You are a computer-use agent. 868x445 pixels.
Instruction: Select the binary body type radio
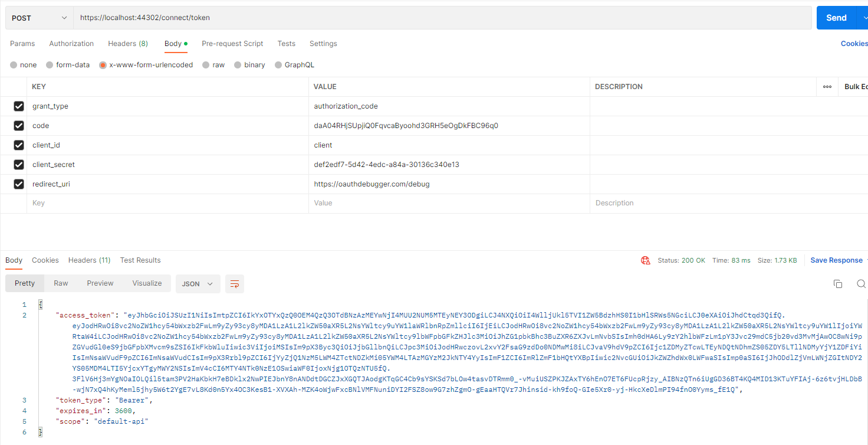point(238,65)
